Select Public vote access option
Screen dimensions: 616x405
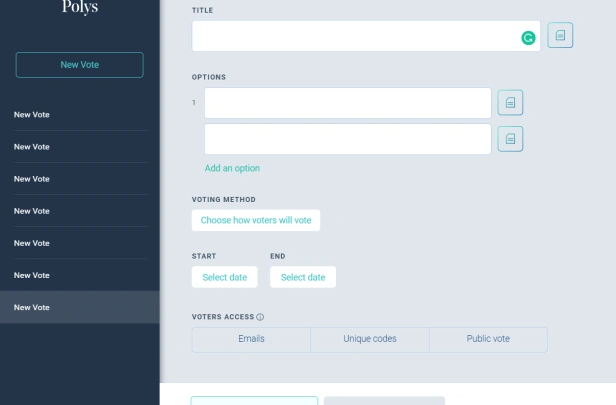[x=488, y=339]
